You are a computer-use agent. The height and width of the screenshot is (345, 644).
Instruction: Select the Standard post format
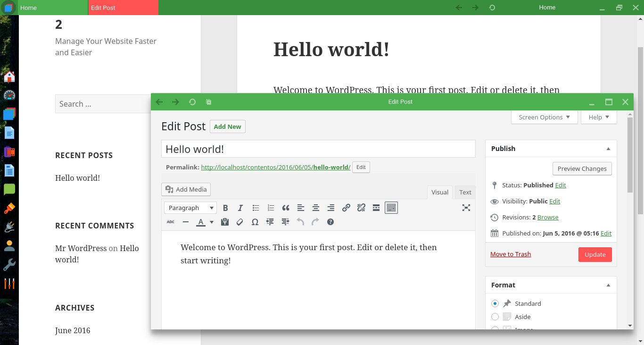click(x=495, y=303)
